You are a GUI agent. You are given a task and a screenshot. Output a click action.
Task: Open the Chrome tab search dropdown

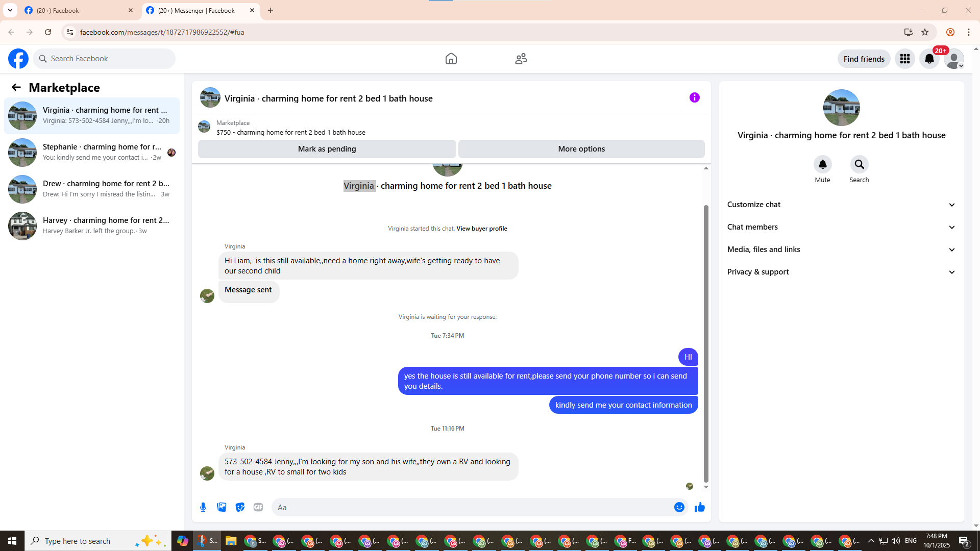tap(10, 10)
